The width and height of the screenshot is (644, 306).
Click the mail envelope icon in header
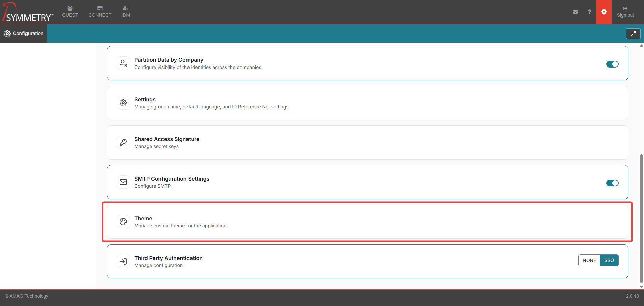click(575, 12)
